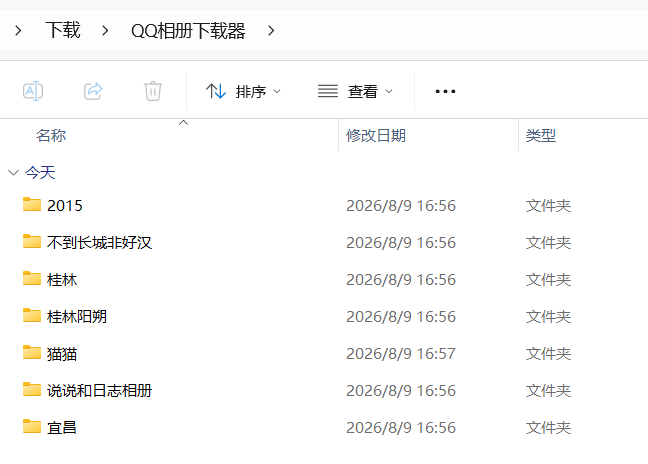Select the 说说和日志相册 folder icon

tap(32, 389)
